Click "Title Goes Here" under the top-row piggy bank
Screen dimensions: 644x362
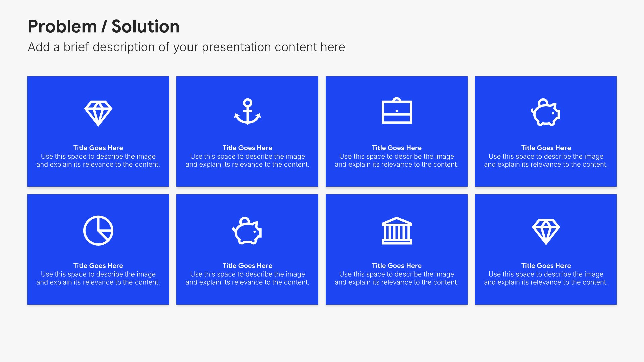[x=546, y=148]
